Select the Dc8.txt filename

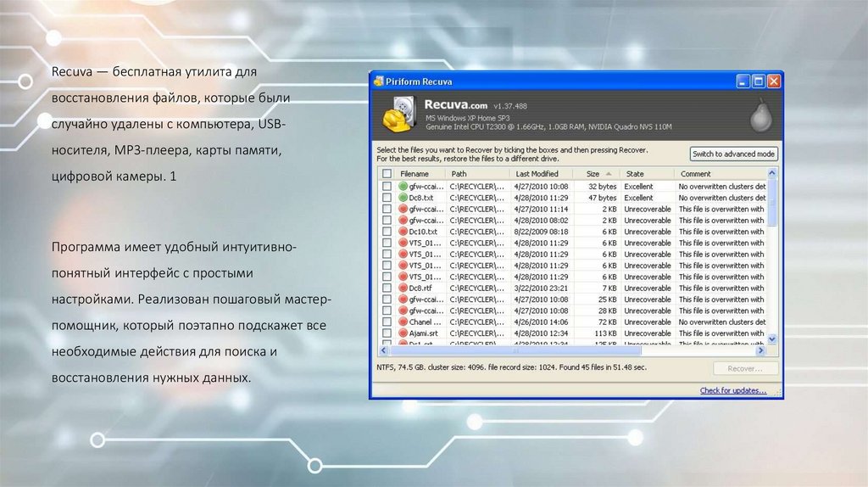421,198
